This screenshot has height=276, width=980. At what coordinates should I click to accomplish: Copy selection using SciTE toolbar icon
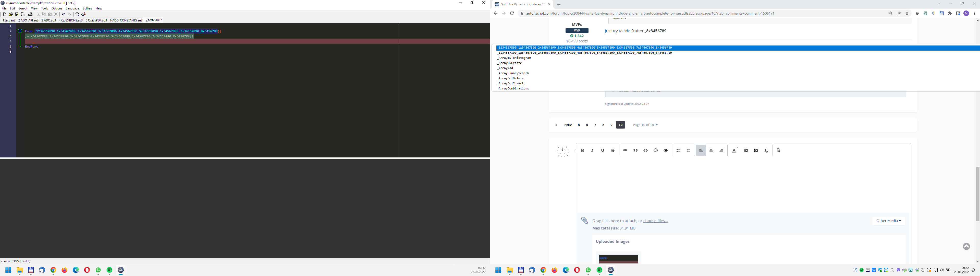coord(44,15)
